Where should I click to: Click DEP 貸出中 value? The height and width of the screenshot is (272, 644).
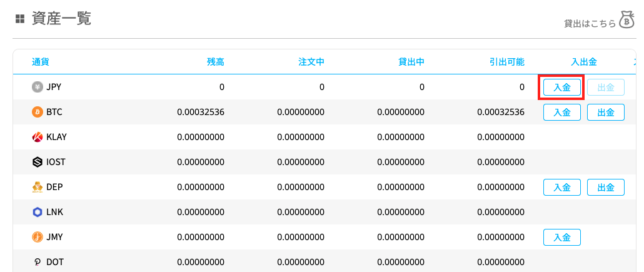(401, 188)
